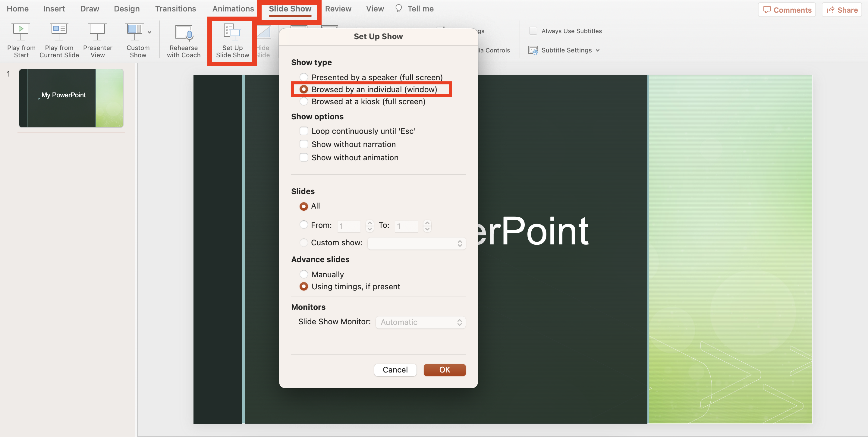
Task: Check Show without animation
Action: click(303, 157)
